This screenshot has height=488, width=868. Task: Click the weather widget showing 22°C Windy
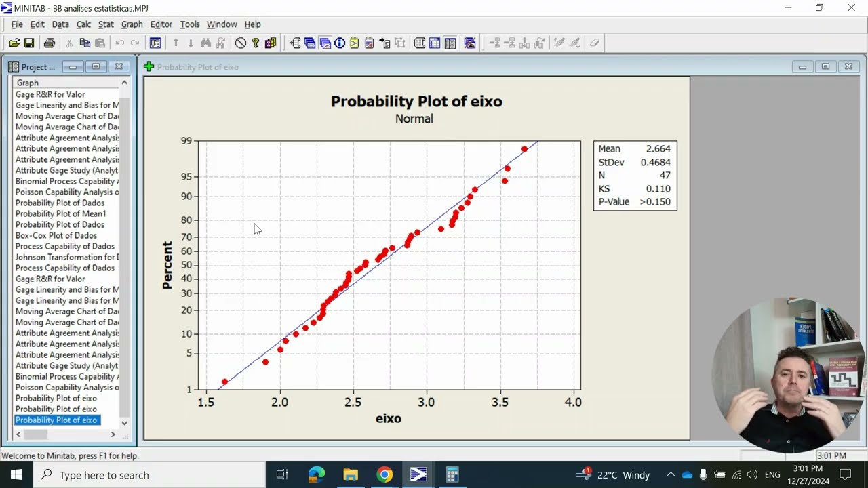[613, 474]
